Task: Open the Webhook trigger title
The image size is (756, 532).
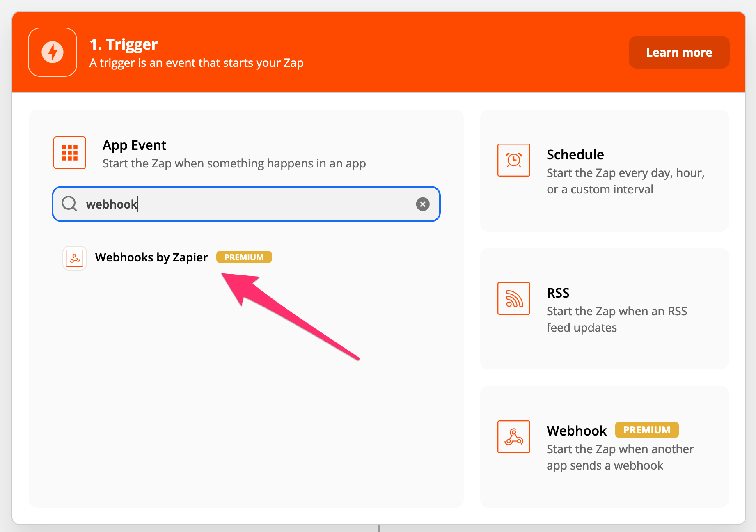Action: coord(576,431)
